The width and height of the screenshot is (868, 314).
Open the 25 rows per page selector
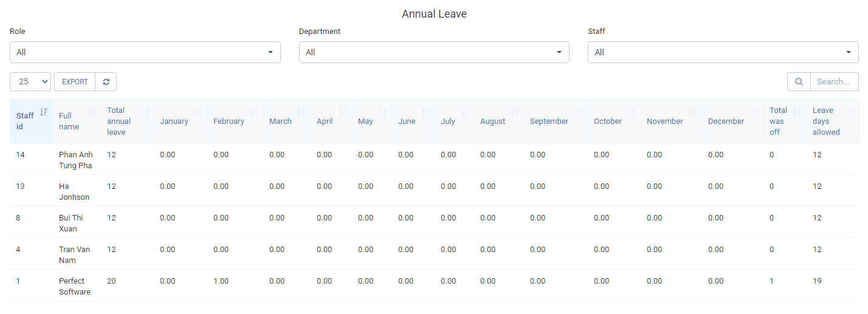tap(30, 82)
